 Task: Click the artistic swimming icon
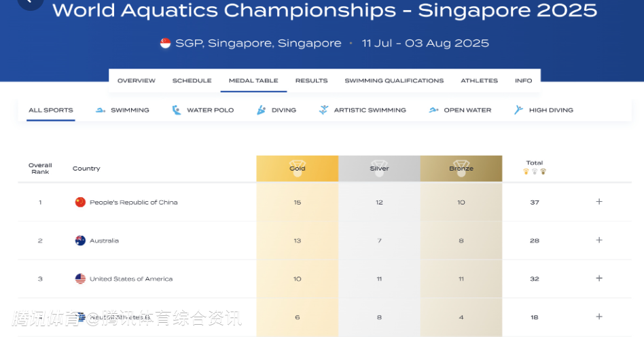[x=323, y=110]
